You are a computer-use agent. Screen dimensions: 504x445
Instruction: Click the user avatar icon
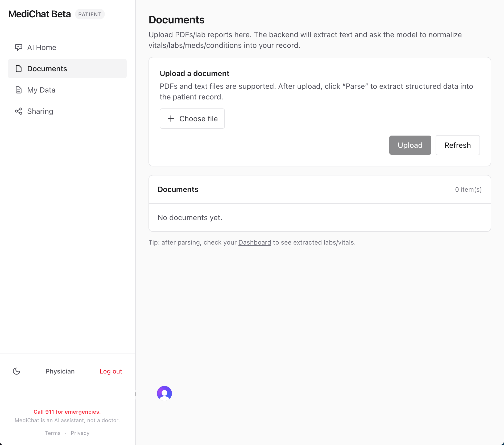point(164,393)
